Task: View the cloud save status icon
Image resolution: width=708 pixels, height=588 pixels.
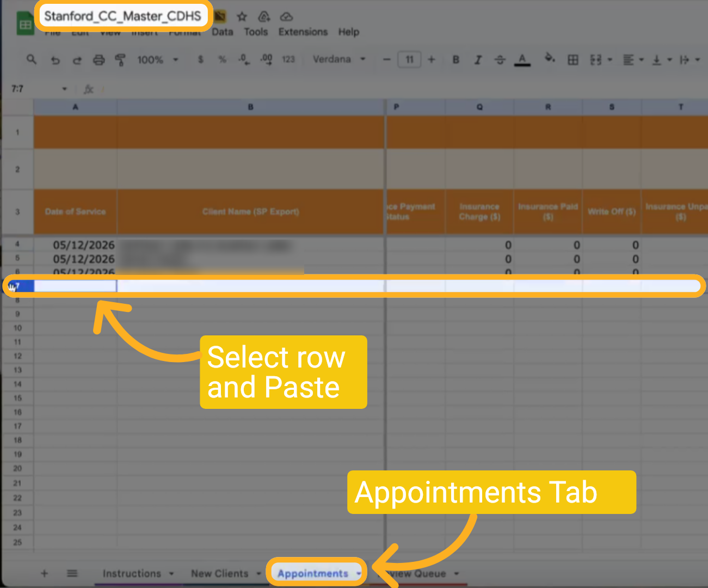Action: point(286,16)
